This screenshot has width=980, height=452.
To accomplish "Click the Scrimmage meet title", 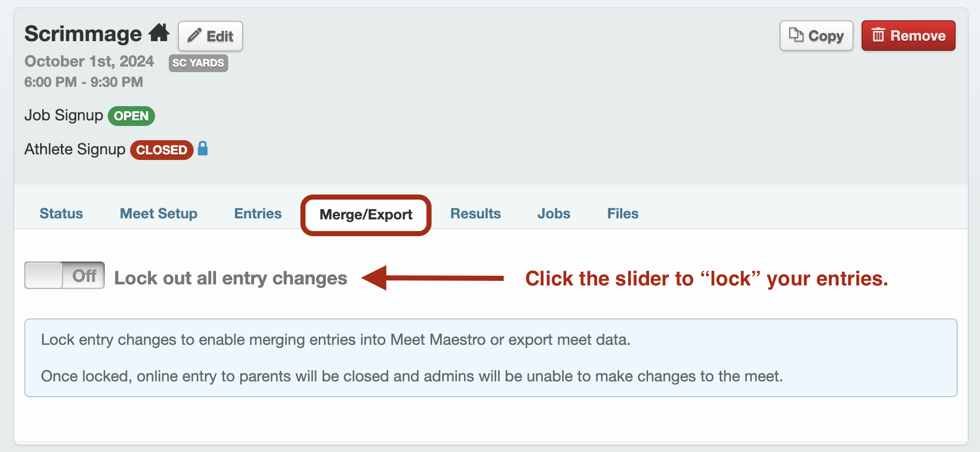I will 83,34.
